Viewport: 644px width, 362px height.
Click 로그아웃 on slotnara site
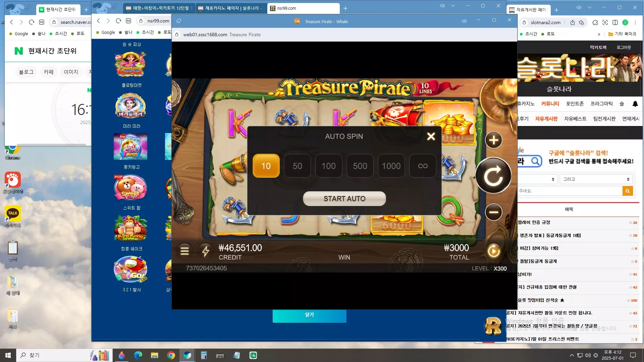click(x=624, y=48)
